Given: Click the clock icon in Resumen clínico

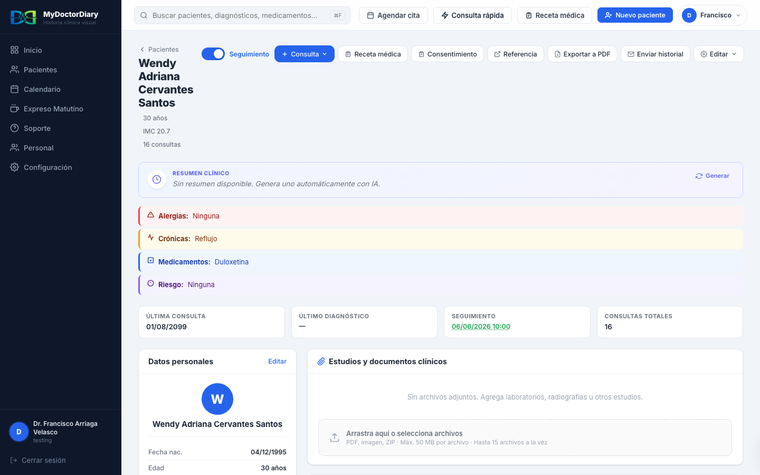Looking at the screenshot, I should [x=157, y=179].
